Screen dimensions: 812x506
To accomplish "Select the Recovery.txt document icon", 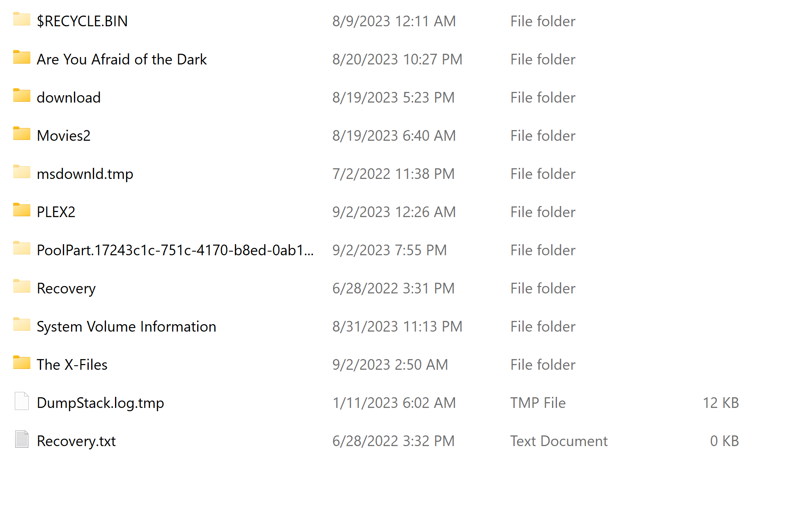I will 21,440.
